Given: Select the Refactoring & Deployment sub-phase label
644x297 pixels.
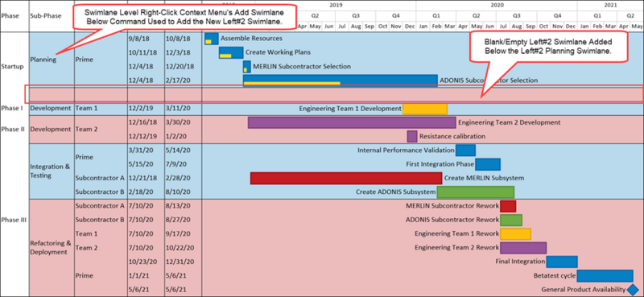Looking at the screenshot, I should tap(51, 248).
